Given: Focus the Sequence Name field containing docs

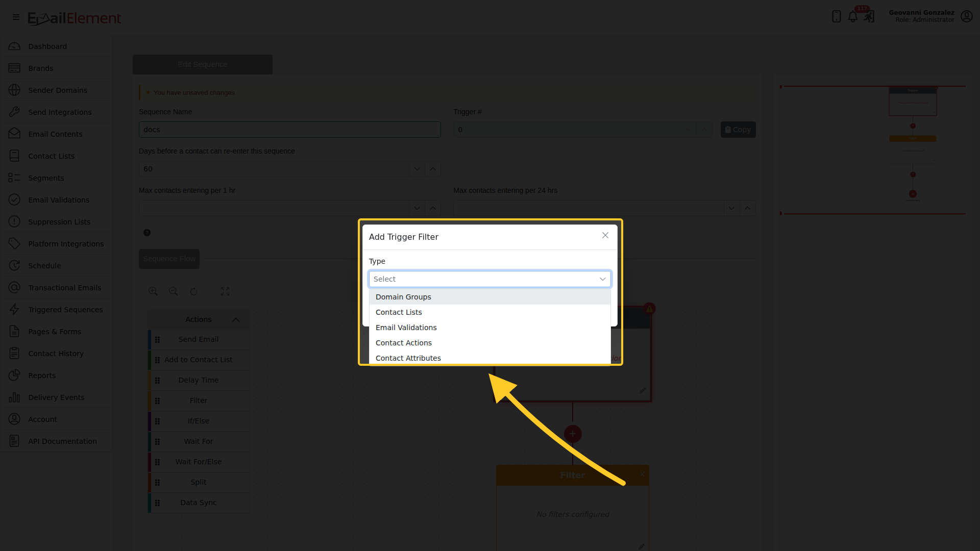Looking at the screenshot, I should tap(290, 130).
